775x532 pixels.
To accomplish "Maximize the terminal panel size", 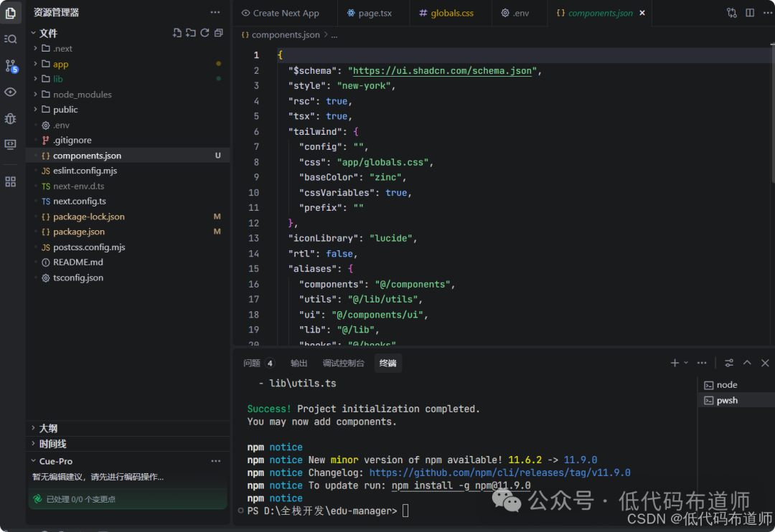I will tap(747, 363).
